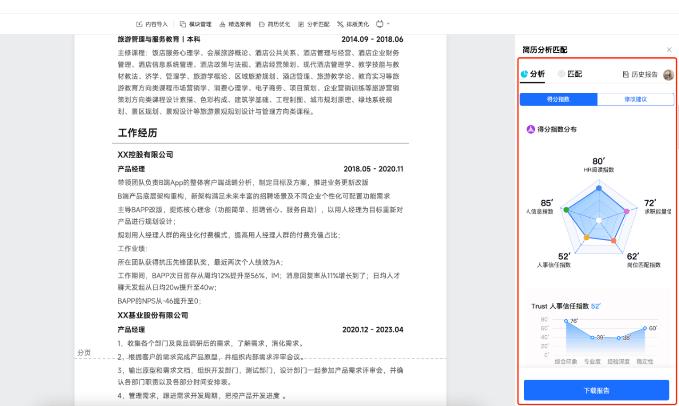This screenshot has width=679, height=406.
Task: Click the pink radar point for score 72
Action: 626,211
